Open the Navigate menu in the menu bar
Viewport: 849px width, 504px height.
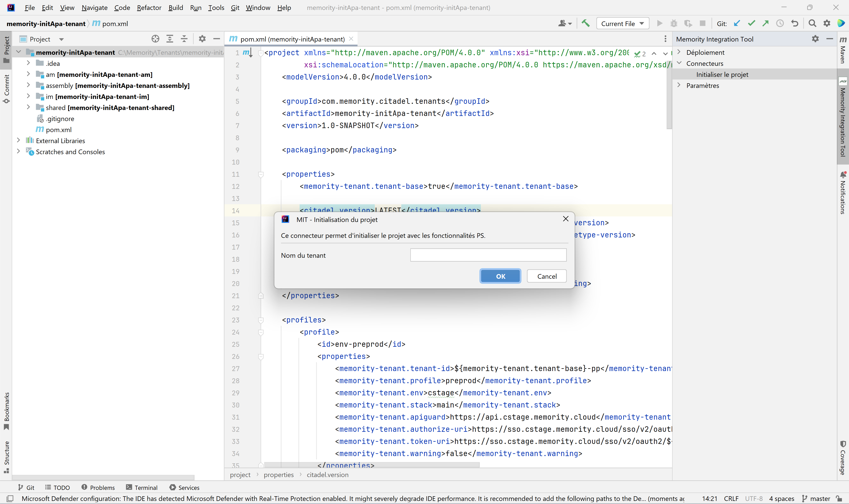tap(94, 7)
